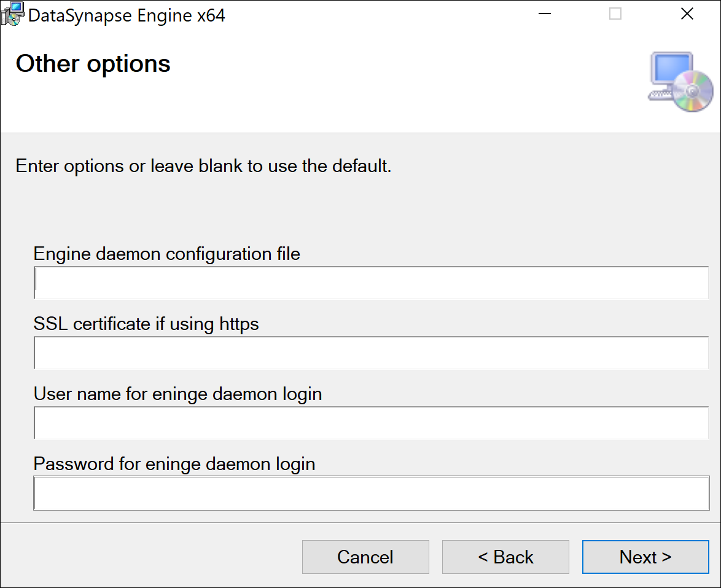The height and width of the screenshot is (588, 721).
Task: Focus the Engine daemon configuration file field
Action: (371, 283)
